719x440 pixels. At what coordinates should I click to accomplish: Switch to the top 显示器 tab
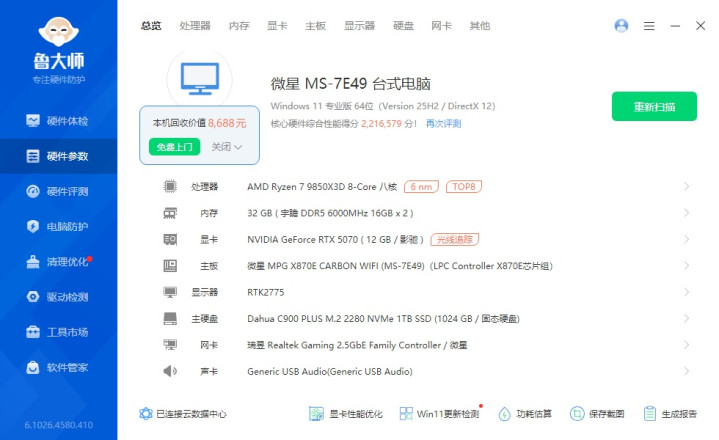click(360, 26)
